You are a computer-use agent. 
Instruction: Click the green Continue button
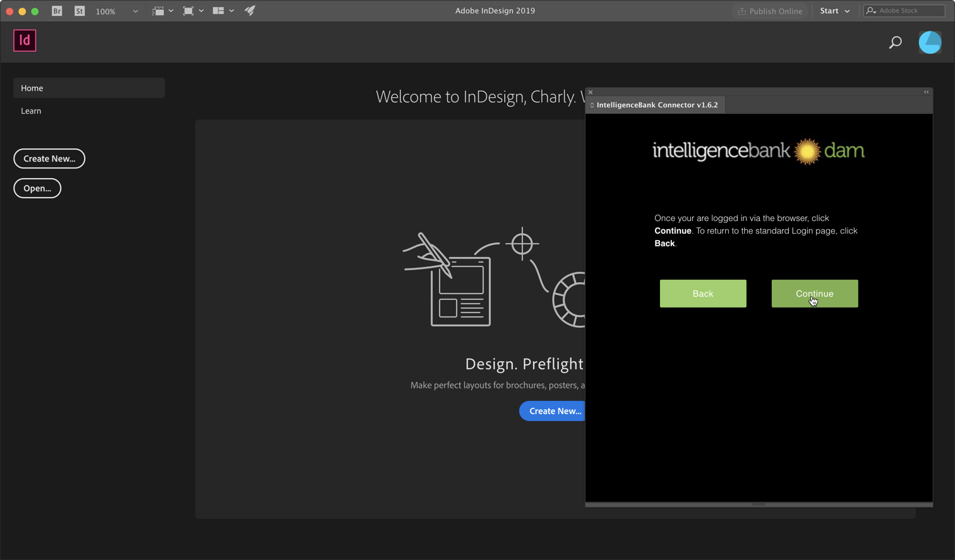[815, 294]
